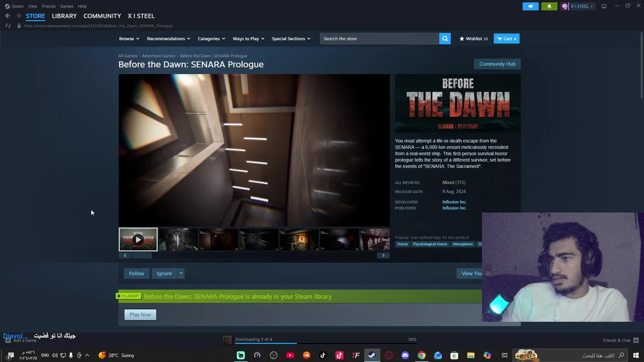
Task: Open the Friends menu
Action: pyautogui.click(x=49, y=6)
